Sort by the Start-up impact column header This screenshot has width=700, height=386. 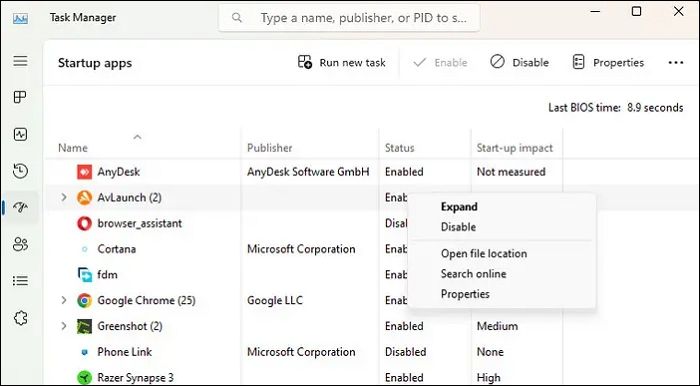(x=515, y=148)
